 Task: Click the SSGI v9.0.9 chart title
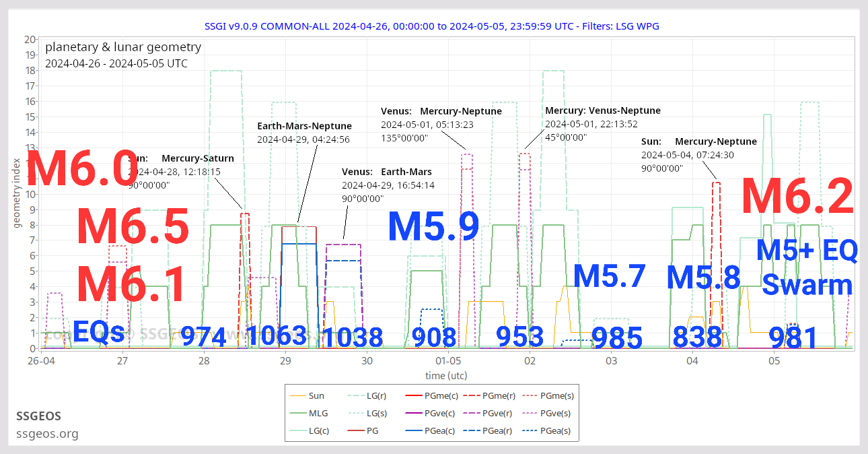(x=432, y=26)
